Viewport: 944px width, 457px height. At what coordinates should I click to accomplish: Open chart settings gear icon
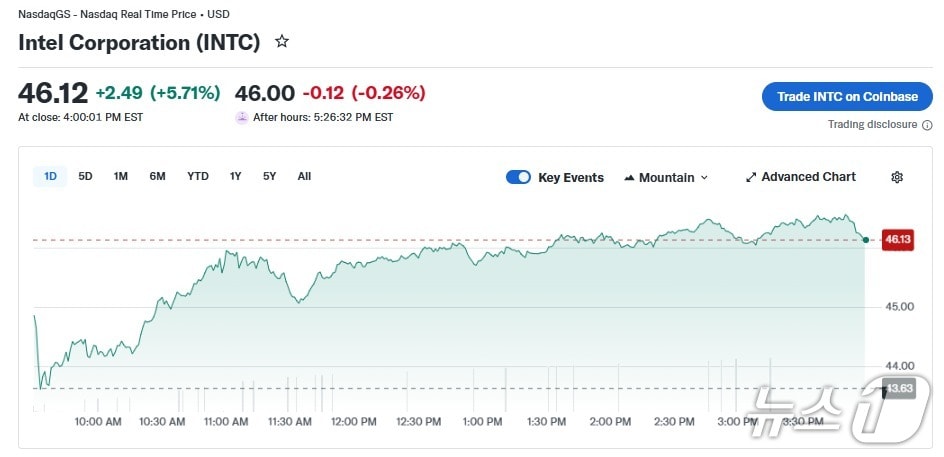897,177
